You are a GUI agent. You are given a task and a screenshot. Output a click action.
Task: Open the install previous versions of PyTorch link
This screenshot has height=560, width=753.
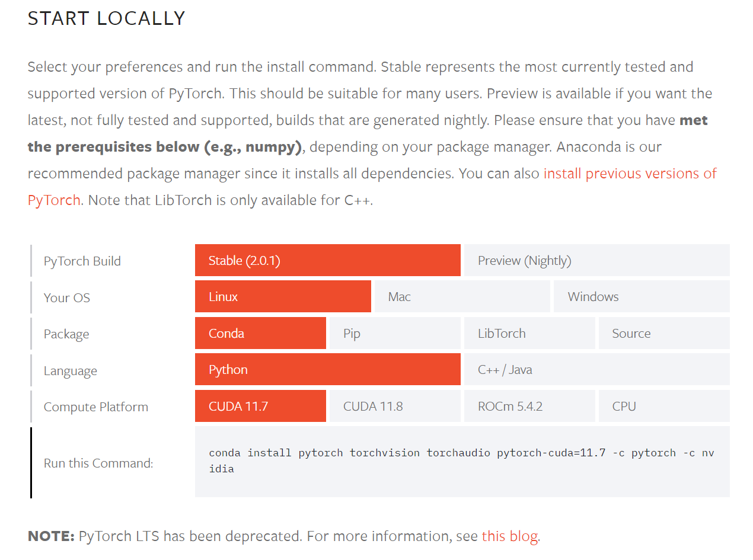(x=630, y=174)
